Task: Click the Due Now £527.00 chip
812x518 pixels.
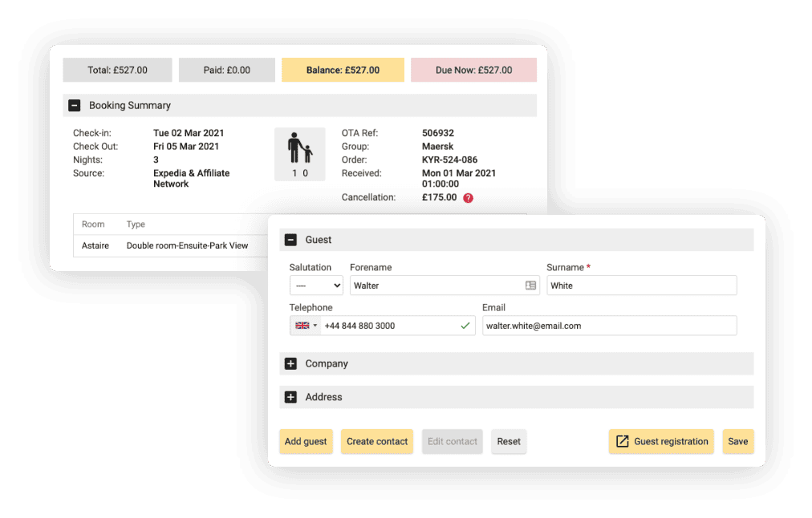Action: (x=473, y=70)
